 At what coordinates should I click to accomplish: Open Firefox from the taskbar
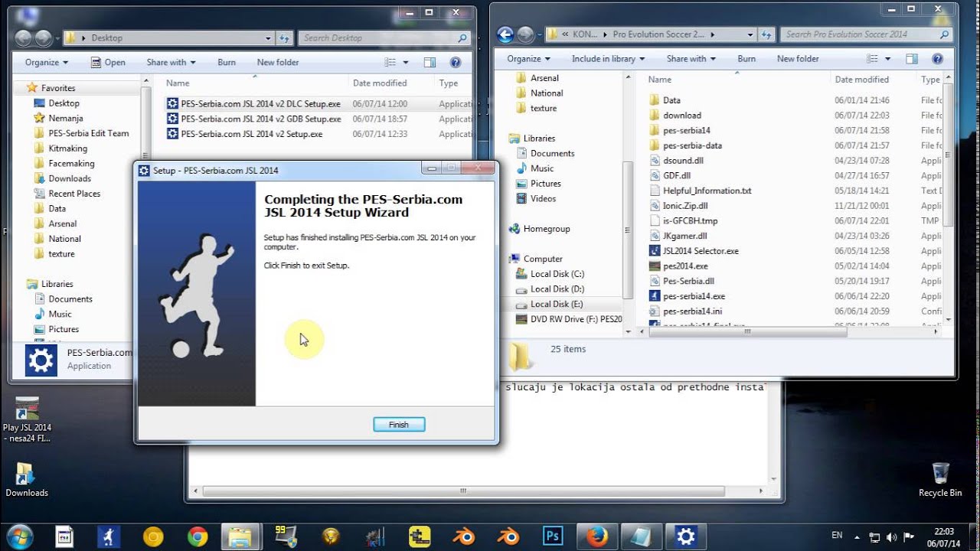(x=596, y=536)
